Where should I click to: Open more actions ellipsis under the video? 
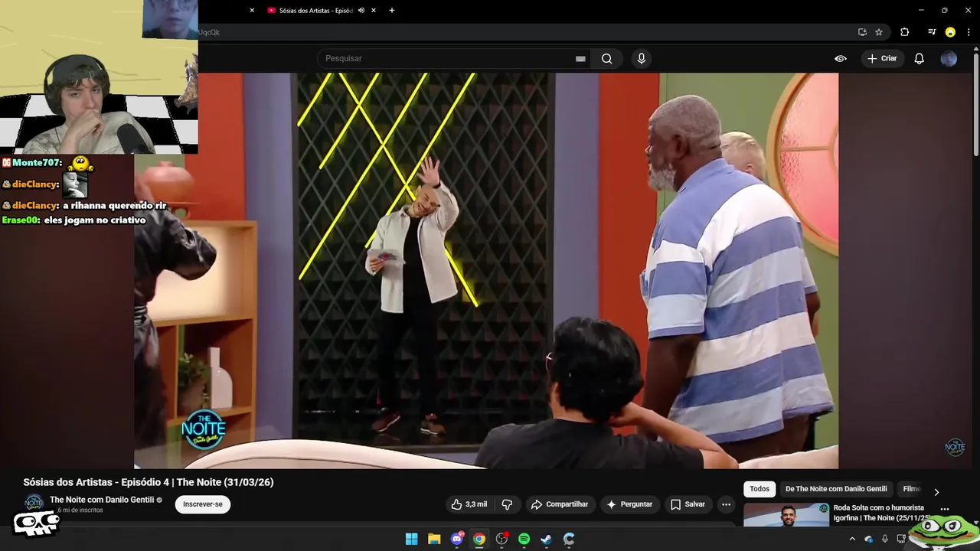tap(726, 504)
